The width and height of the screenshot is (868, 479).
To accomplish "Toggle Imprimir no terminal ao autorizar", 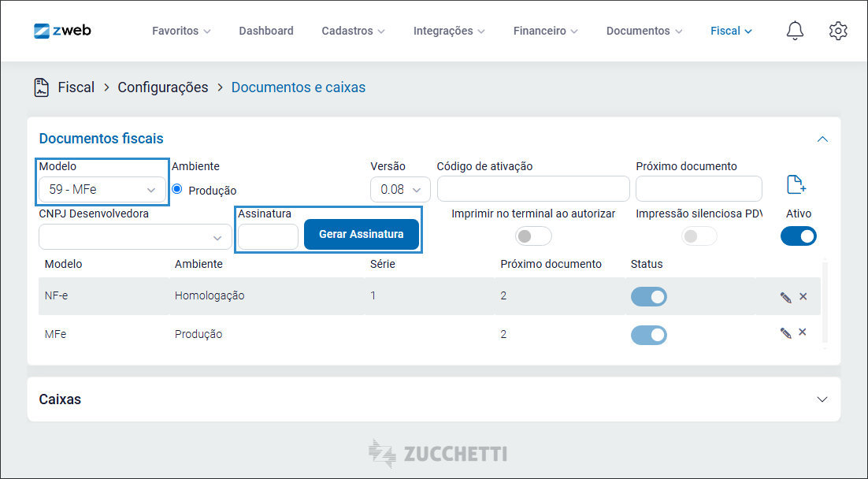I will (x=534, y=236).
